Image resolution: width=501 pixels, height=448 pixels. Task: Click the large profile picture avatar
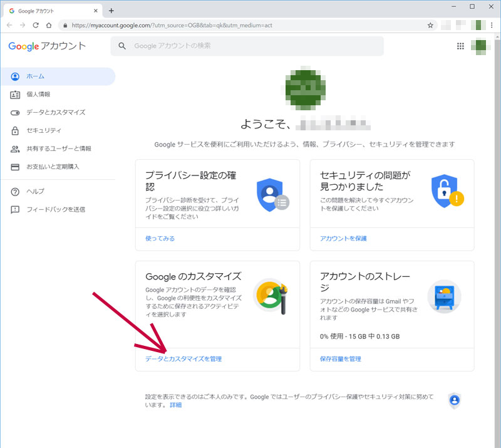(305, 86)
